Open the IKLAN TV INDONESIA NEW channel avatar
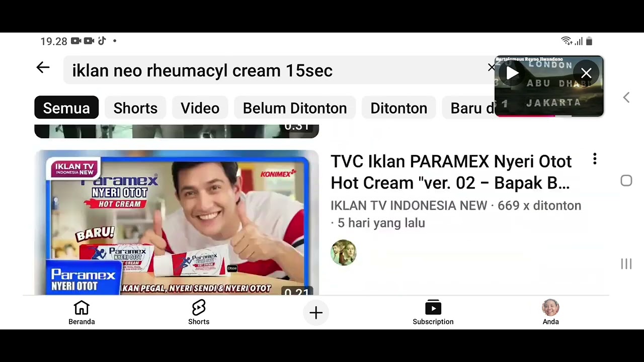The height and width of the screenshot is (362, 644). coord(344,252)
